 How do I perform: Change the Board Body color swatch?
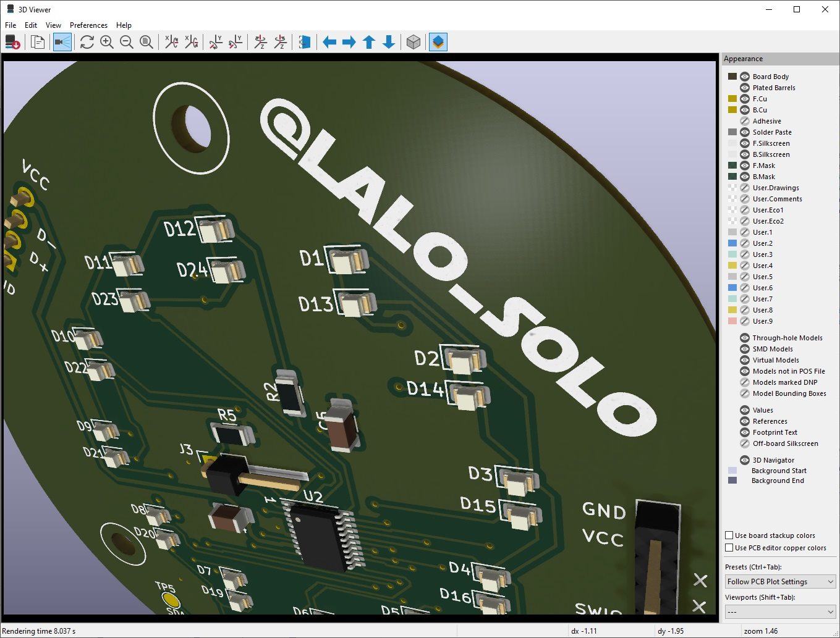point(732,77)
